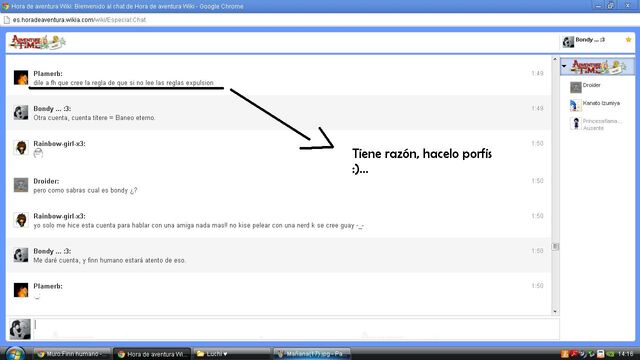Click the gold star next to Bondy
This screenshot has height=360, width=640.
[x=628, y=40]
